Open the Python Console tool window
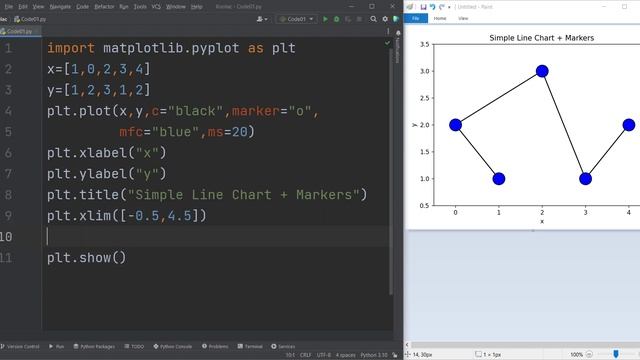 pos(173,346)
